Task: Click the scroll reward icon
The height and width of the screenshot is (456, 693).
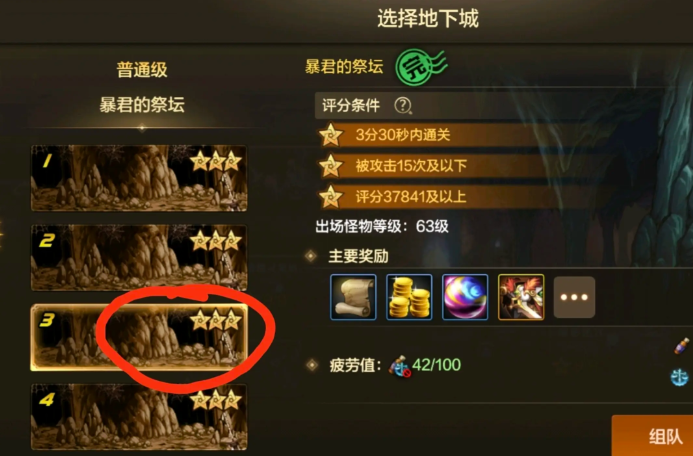Action: pyautogui.click(x=353, y=297)
